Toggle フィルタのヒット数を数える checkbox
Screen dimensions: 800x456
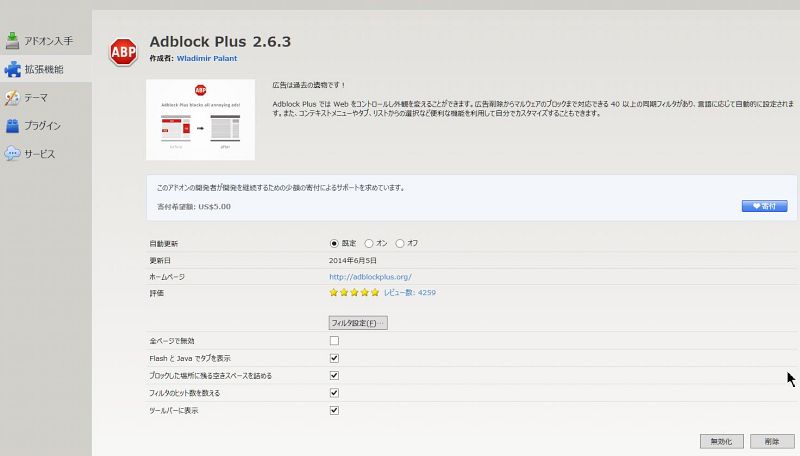point(334,393)
